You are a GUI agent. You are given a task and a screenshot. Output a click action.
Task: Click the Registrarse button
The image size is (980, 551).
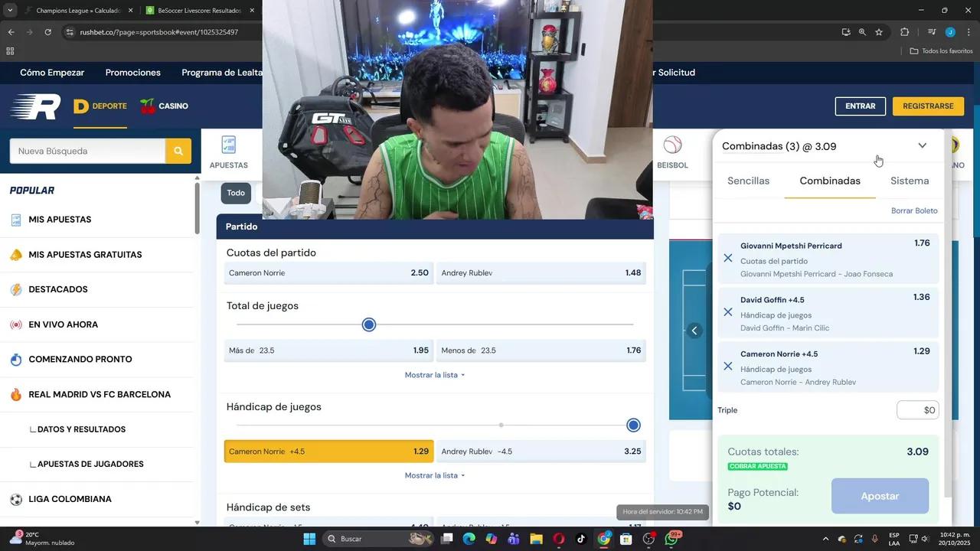pyautogui.click(x=928, y=106)
